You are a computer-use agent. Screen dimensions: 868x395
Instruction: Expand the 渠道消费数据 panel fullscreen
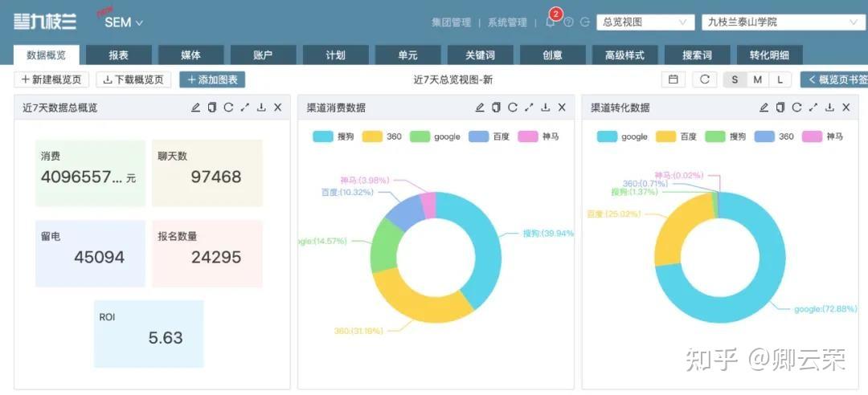529,108
